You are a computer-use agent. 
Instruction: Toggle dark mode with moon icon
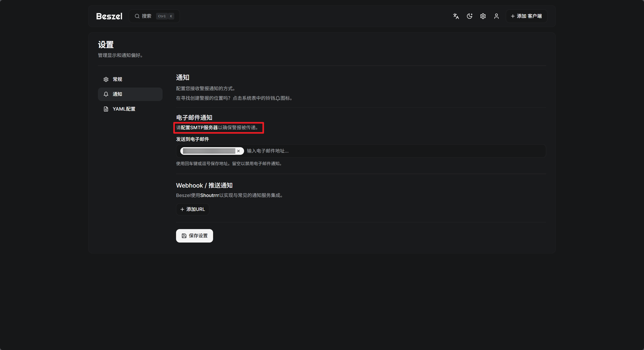469,16
